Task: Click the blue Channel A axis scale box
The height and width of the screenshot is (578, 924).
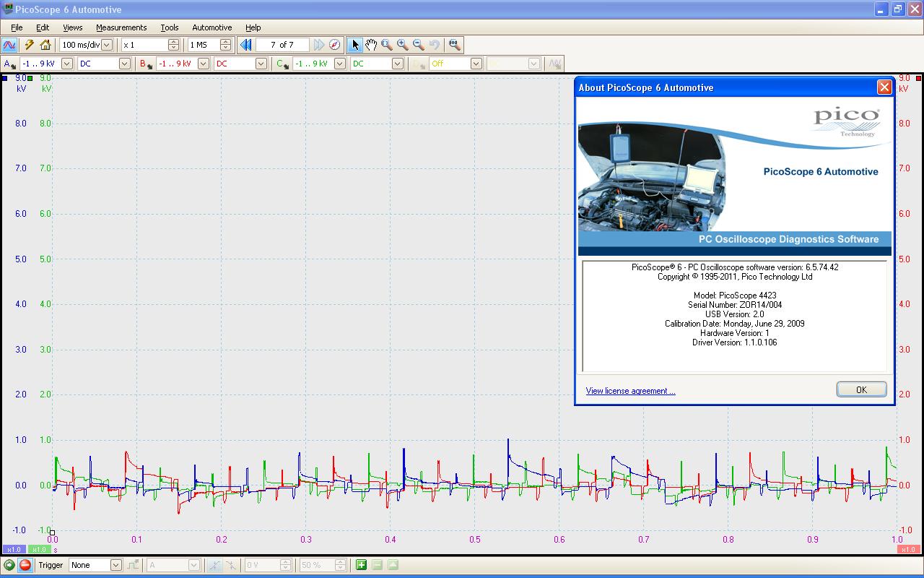Action: click(14, 549)
